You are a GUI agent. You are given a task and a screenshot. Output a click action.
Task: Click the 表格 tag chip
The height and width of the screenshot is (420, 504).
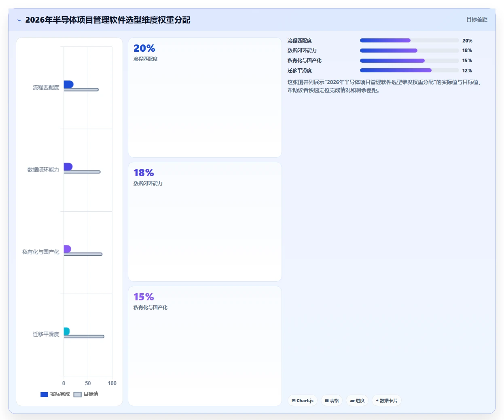coord(332,401)
